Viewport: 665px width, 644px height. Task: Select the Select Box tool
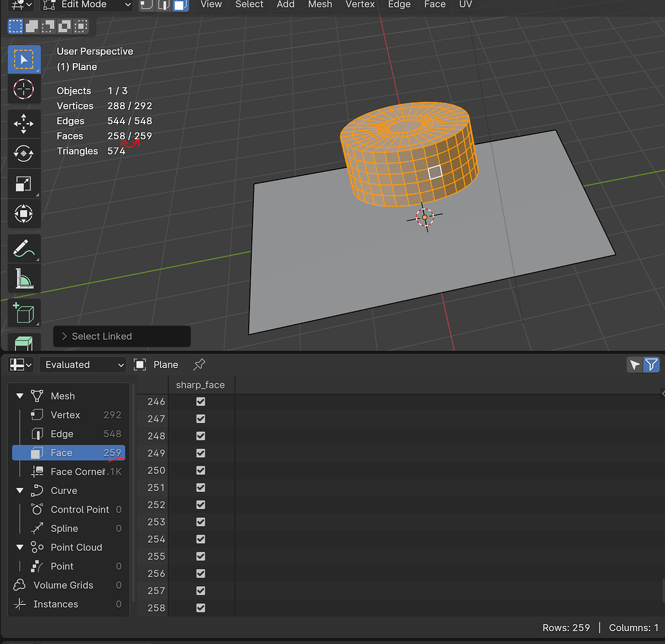click(x=24, y=59)
